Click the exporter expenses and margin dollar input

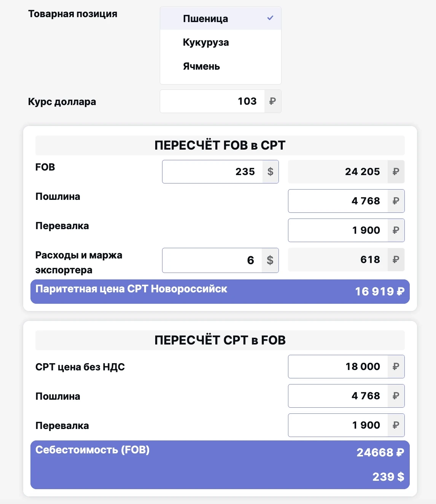pos(212,260)
